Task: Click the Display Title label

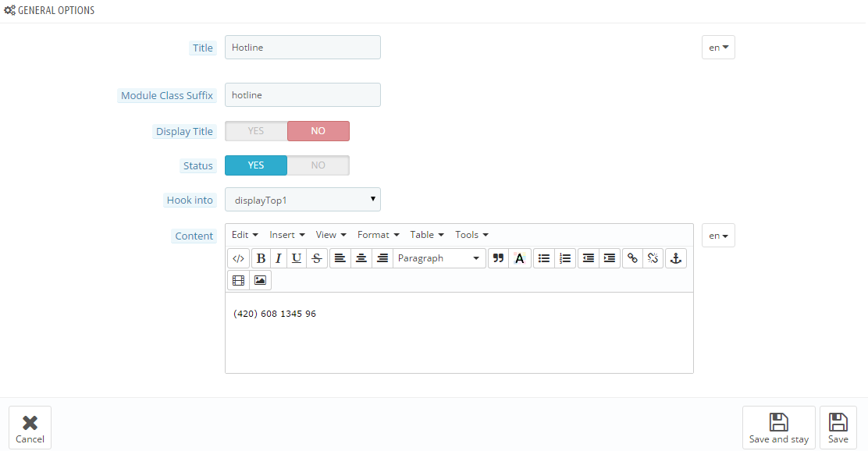Action: tap(184, 132)
